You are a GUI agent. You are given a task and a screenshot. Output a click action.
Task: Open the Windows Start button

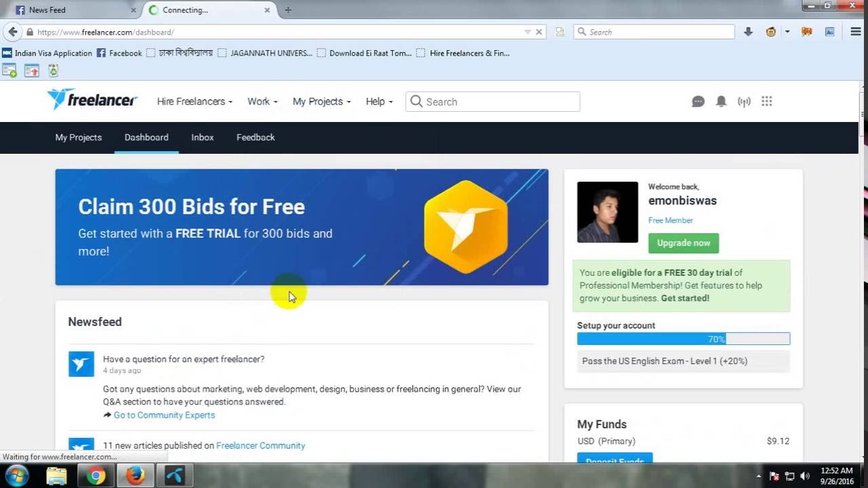coord(16,476)
